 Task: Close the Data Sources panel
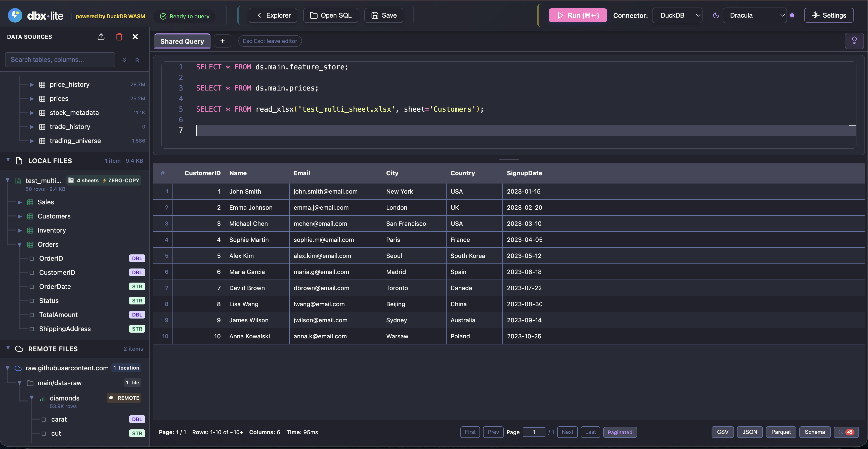click(x=135, y=37)
